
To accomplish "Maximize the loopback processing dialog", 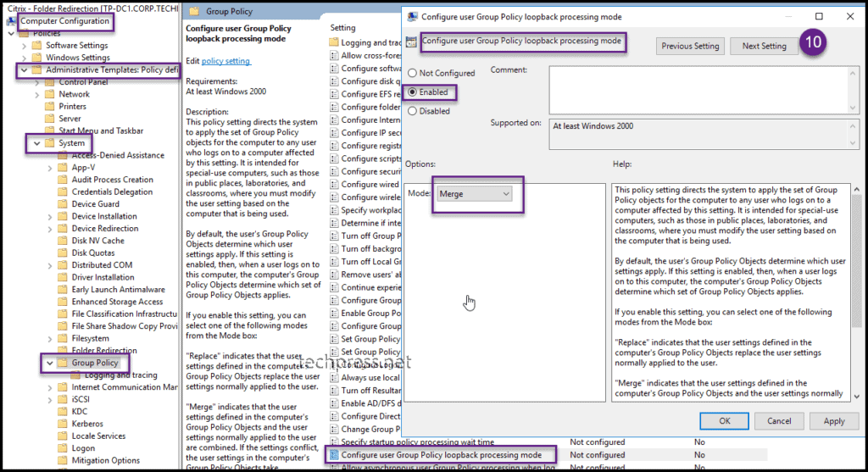I will pos(819,17).
